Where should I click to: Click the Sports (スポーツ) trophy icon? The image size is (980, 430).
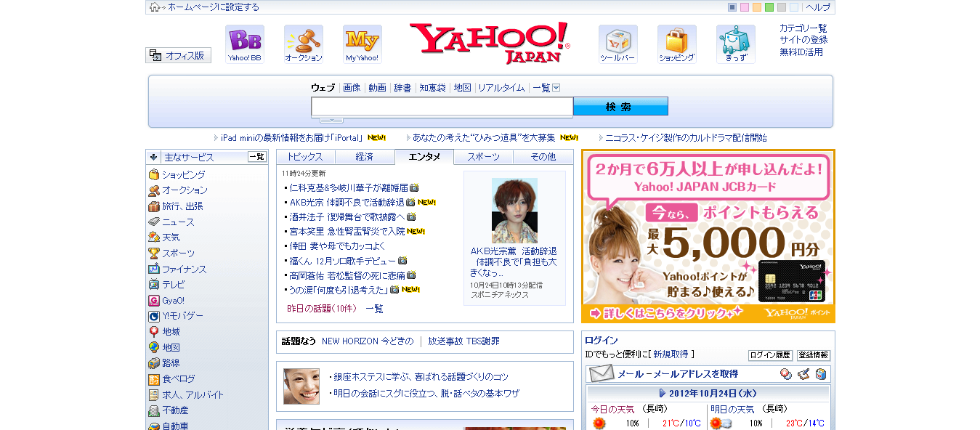tap(154, 253)
